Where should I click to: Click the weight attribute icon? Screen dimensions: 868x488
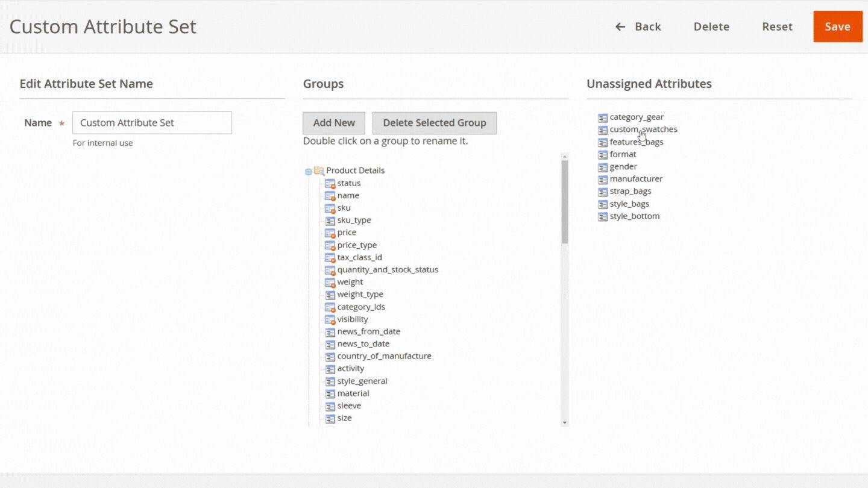tap(330, 282)
